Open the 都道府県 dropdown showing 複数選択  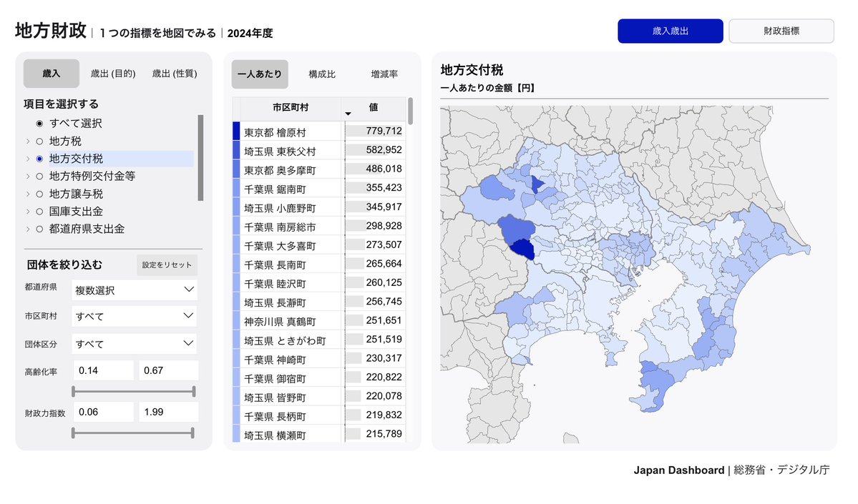click(x=135, y=290)
